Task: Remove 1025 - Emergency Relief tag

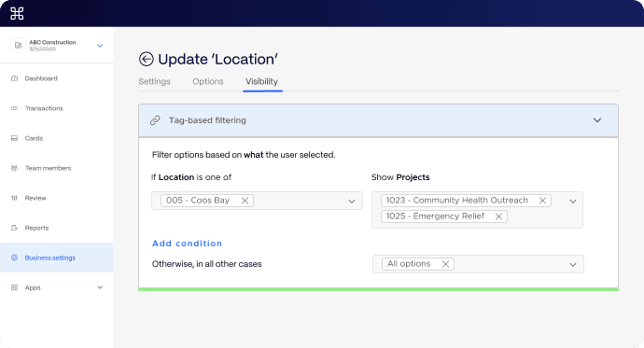Action: click(498, 216)
